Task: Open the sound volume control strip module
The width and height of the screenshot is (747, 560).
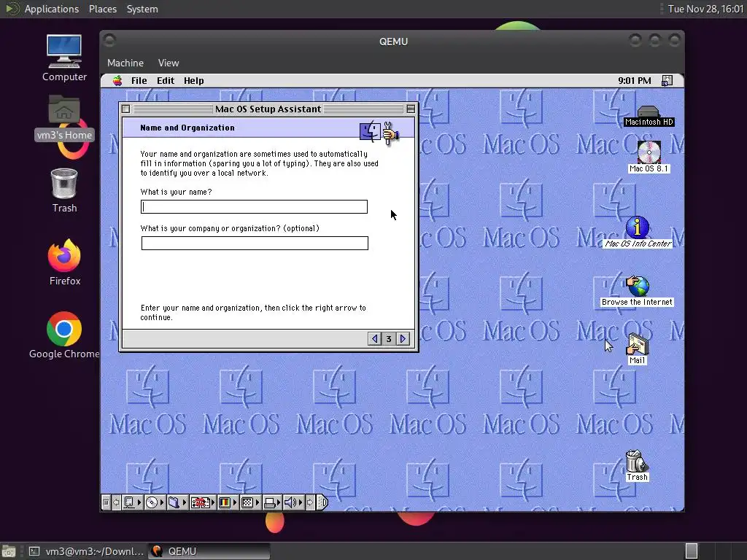Action: 293,502
